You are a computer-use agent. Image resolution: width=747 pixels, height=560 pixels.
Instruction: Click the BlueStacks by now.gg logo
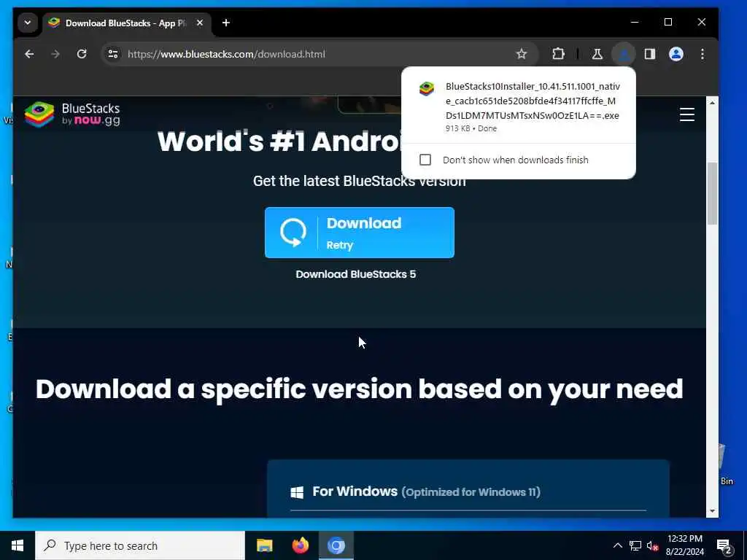[x=72, y=114]
